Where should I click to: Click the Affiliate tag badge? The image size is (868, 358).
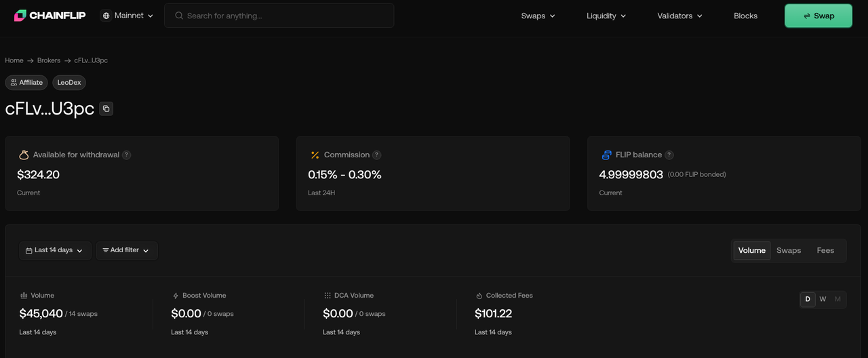[26, 83]
